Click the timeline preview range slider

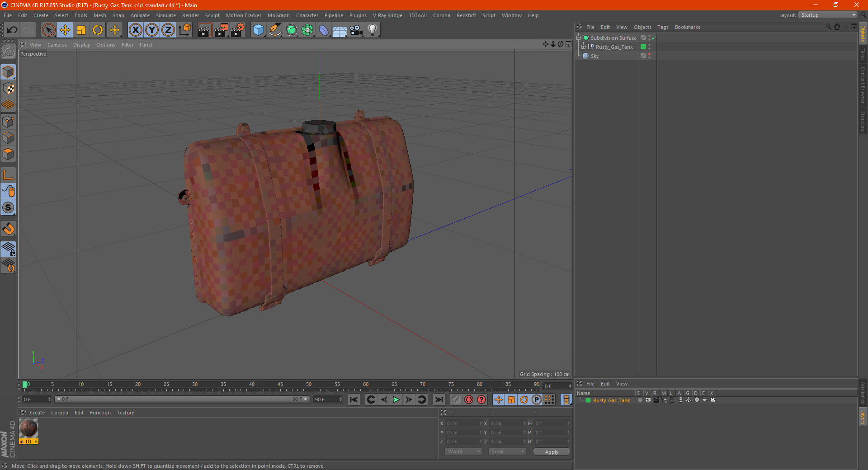click(182, 399)
